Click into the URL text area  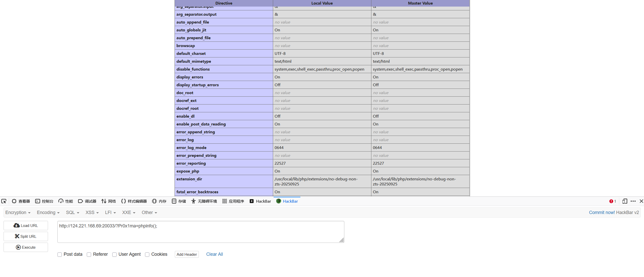tap(201, 232)
